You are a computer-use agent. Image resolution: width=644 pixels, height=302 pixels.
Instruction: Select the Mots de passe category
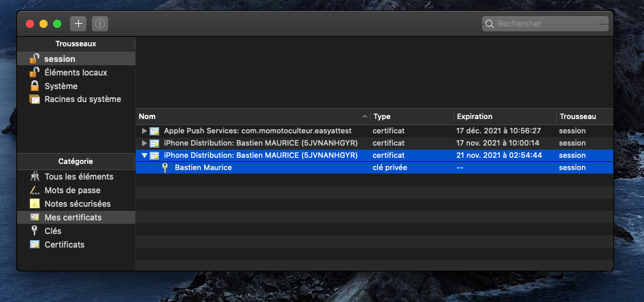click(72, 190)
